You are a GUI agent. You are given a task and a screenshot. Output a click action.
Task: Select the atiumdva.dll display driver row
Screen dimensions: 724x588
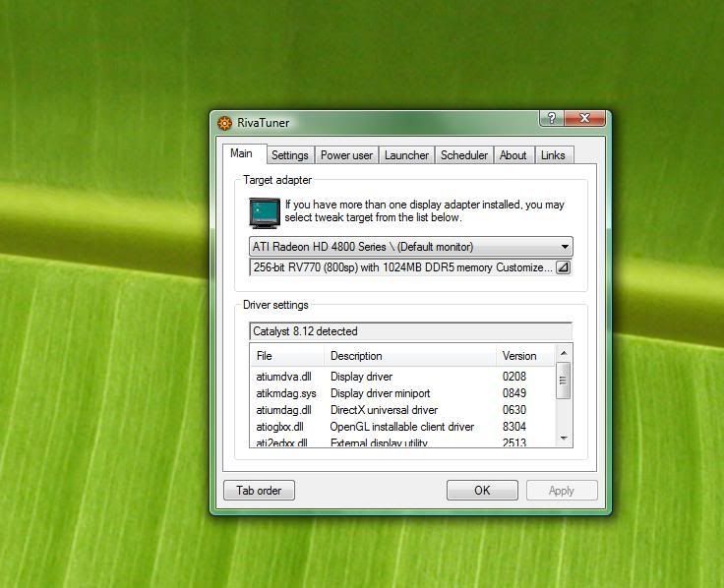pyautogui.click(x=284, y=377)
